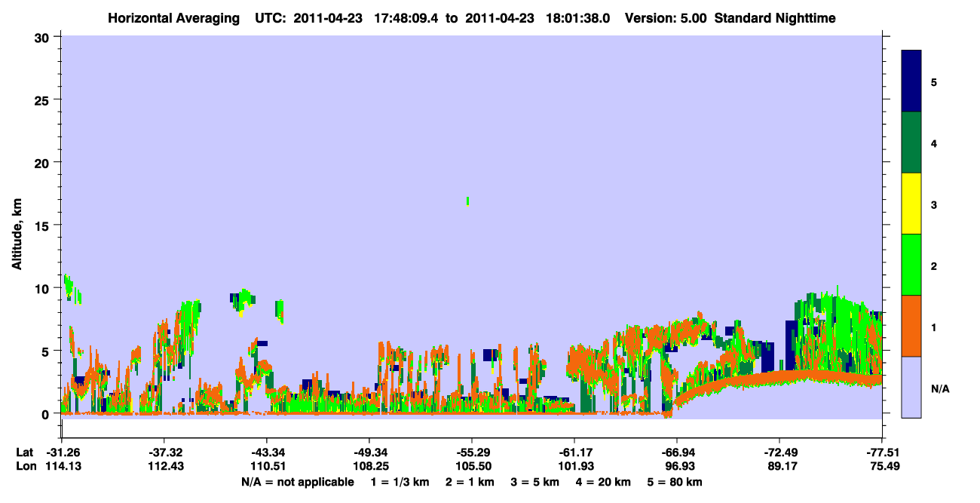Click the 'Lat' row label
The width and height of the screenshot is (980, 503).
pos(24,452)
